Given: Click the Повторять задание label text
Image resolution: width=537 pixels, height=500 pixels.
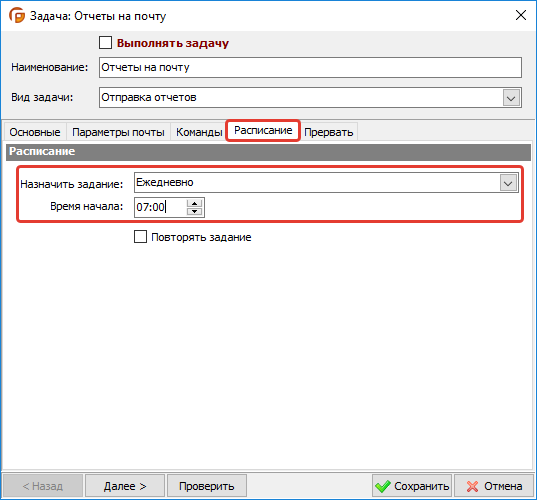Looking at the screenshot, I should 201,237.
